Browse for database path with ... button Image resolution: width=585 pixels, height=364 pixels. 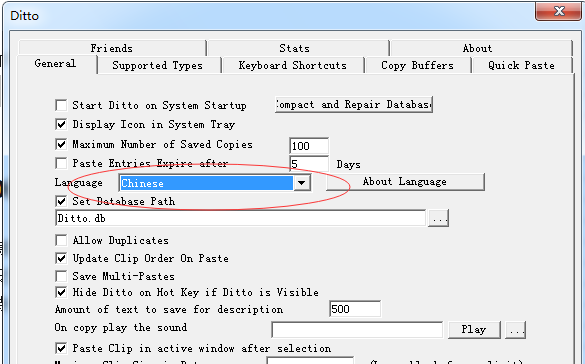point(438,219)
